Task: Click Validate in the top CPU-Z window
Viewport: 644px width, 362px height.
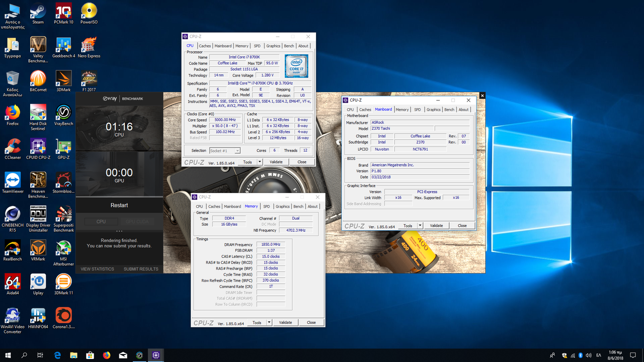Action: [276, 162]
